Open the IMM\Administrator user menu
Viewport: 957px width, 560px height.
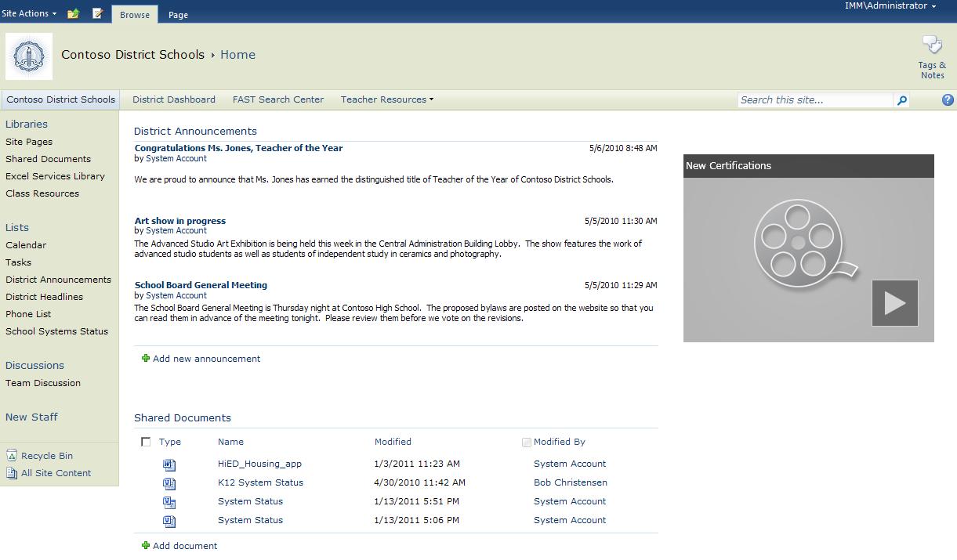click(x=890, y=6)
